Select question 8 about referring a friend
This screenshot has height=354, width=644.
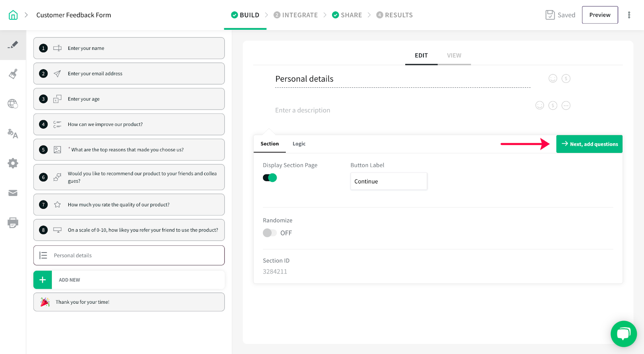click(129, 230)
